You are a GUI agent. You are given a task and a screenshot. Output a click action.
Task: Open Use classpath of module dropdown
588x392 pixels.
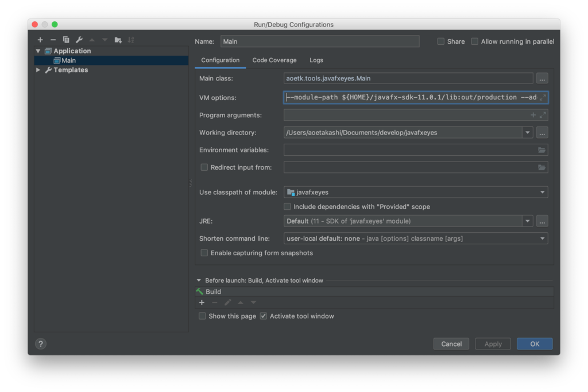[x=542, y=192]
